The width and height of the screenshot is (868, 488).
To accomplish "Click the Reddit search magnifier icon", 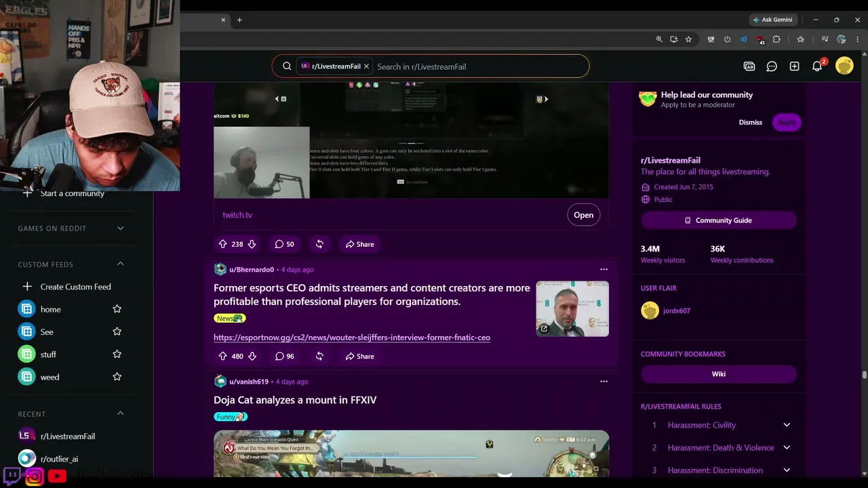I will pos(287,66).
